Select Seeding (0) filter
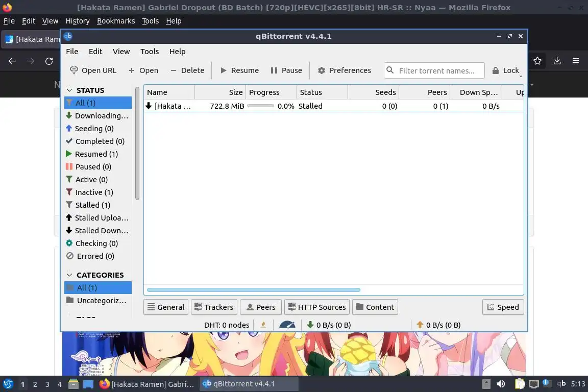The height and width of the screenshot is (392, 588). pyautogui.click(x=98, y=128)
